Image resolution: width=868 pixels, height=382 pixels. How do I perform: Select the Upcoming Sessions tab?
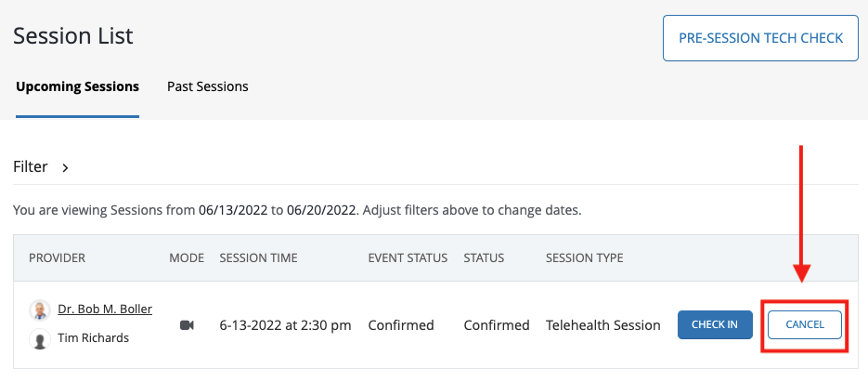77,86
